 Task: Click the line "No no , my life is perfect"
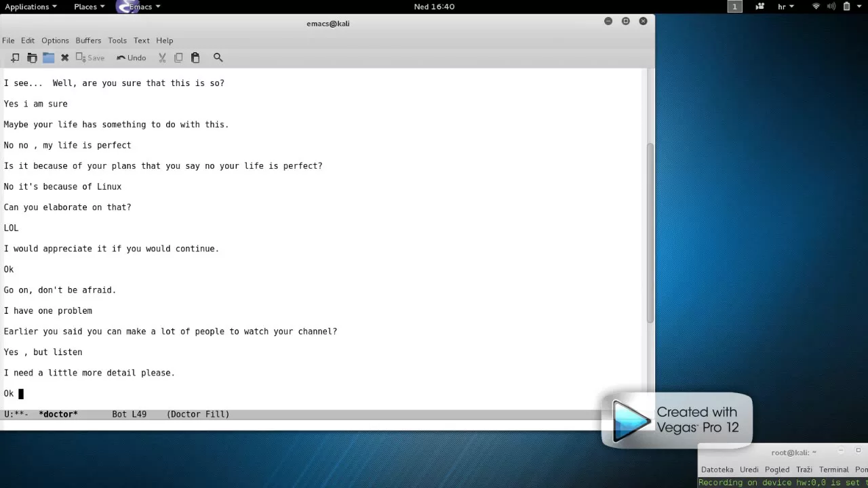[67, 145]
